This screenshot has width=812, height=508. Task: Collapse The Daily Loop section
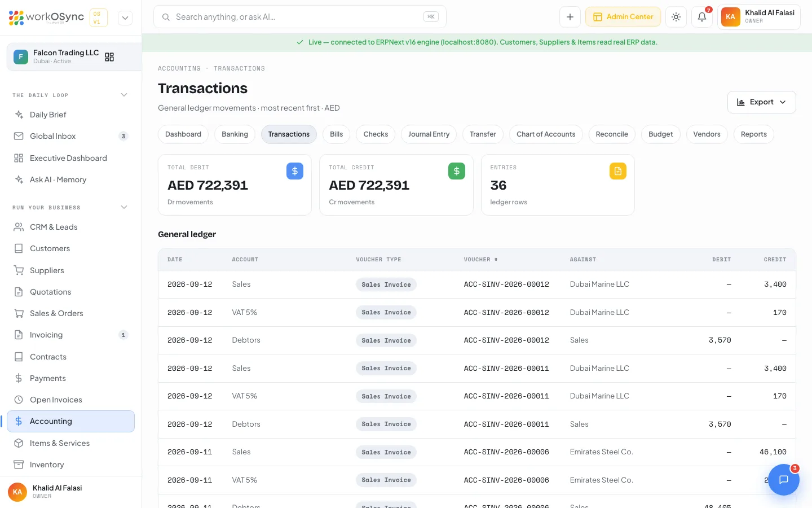point(124,95)
